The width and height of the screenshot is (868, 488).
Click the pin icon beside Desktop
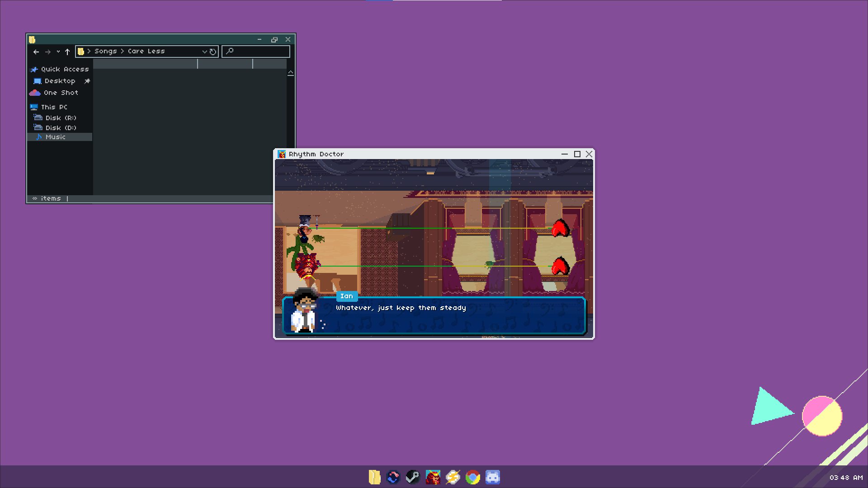click(87, 81)
